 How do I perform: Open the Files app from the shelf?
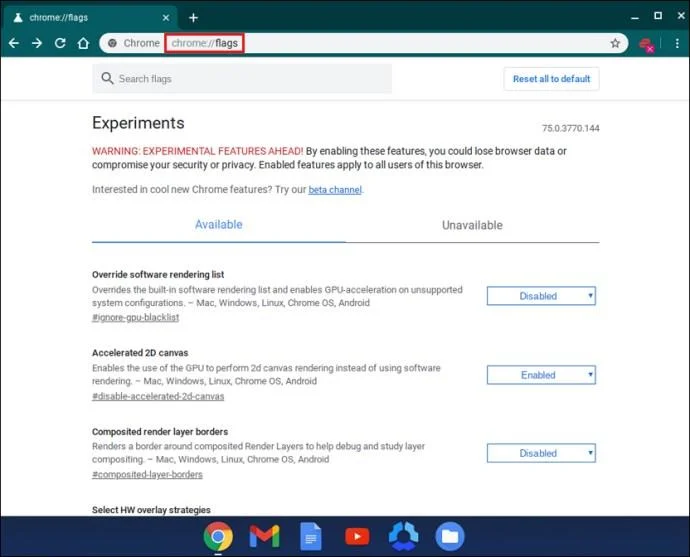[x=450, y=536]
